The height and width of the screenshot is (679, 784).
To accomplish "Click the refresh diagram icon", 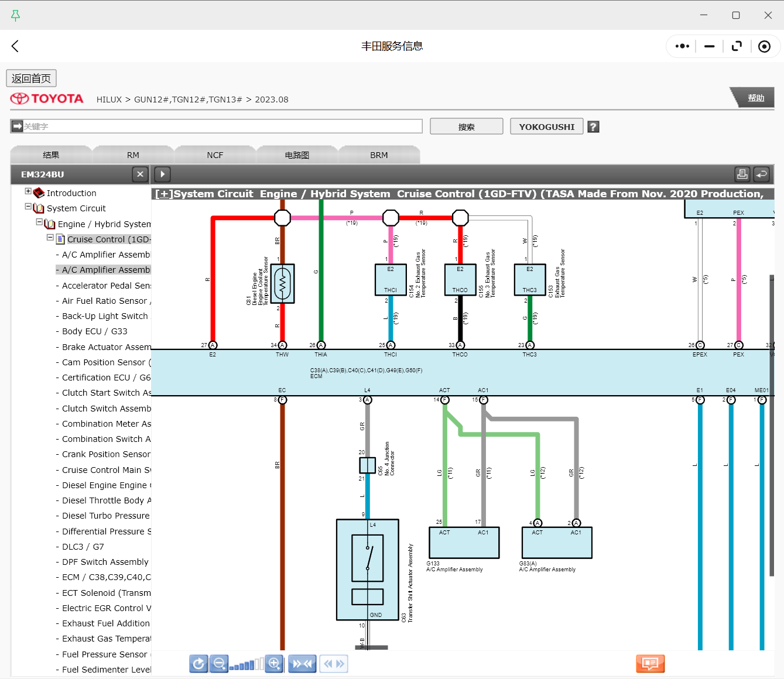I will pyautogui.click(x=198, y=663).
